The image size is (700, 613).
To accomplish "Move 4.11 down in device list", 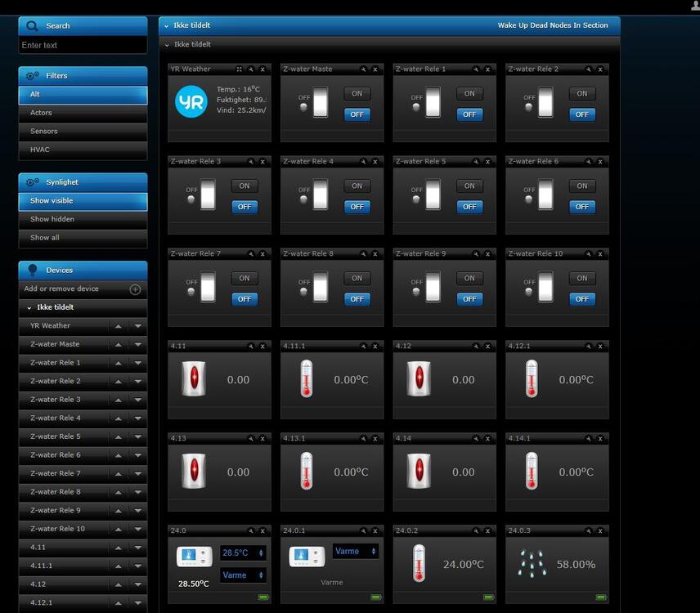I will tap(138, 548).
